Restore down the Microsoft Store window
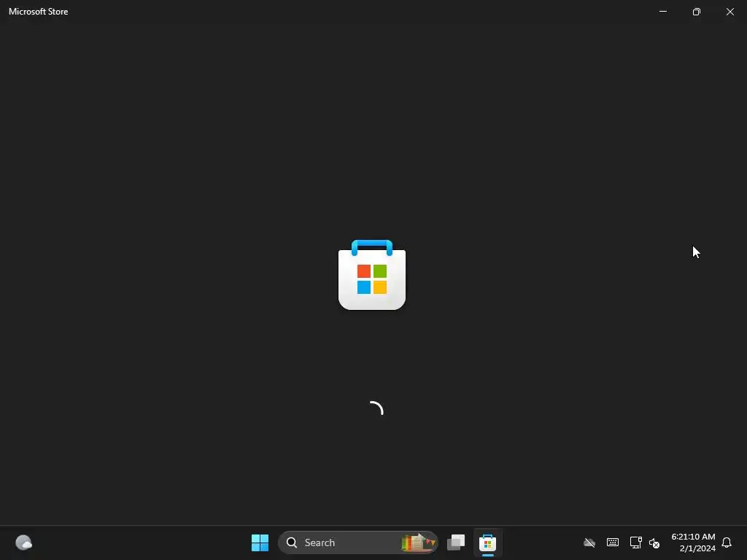Viewport: 747px width, 560px height. coord(697,12)
